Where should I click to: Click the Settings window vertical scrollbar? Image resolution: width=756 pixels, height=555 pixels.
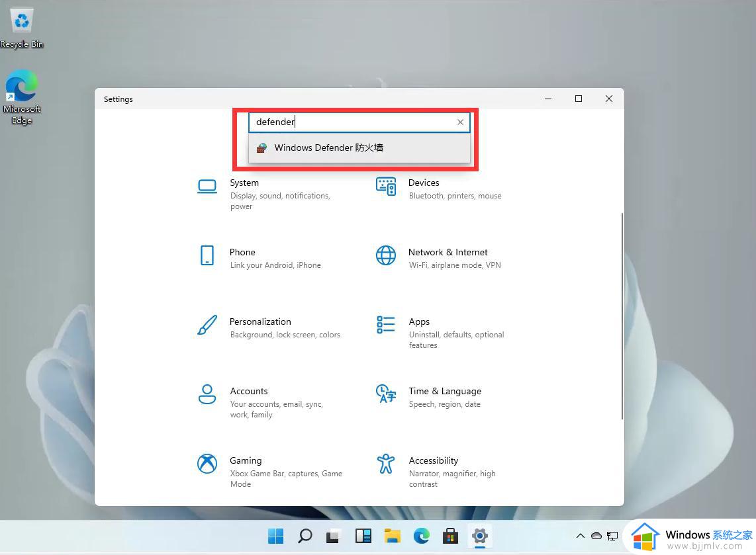pyautogui.click(x=622, y=316)
